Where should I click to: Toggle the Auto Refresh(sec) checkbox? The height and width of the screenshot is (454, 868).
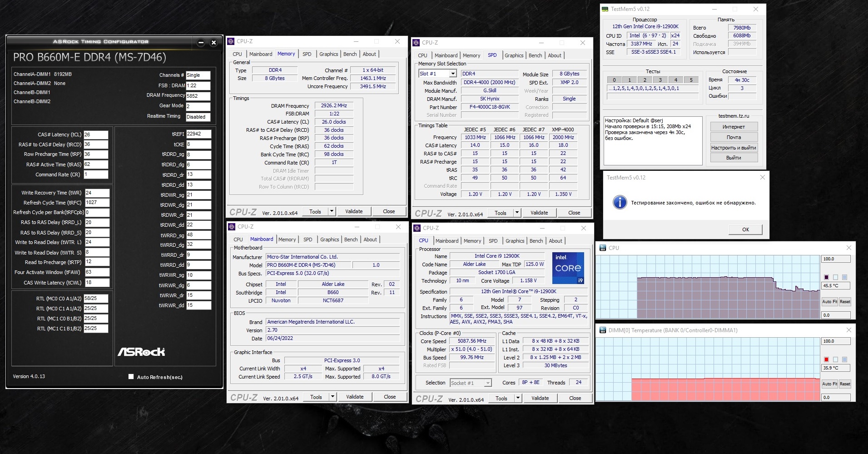131,376
